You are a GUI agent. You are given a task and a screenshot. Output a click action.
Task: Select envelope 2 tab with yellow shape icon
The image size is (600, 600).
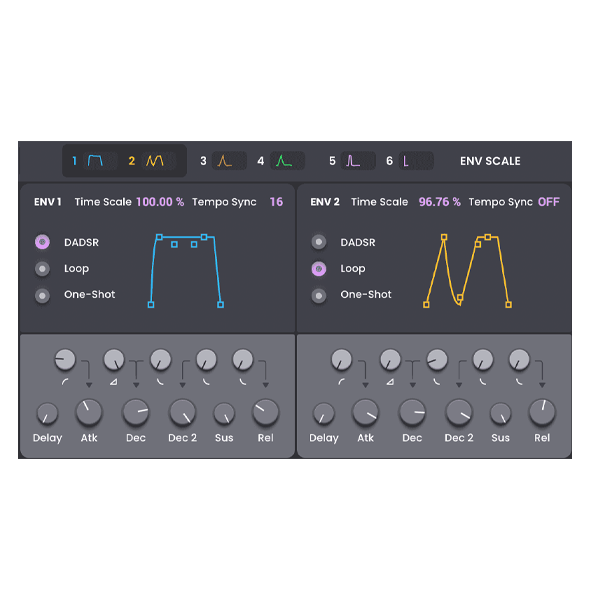[x=150, y=161]
